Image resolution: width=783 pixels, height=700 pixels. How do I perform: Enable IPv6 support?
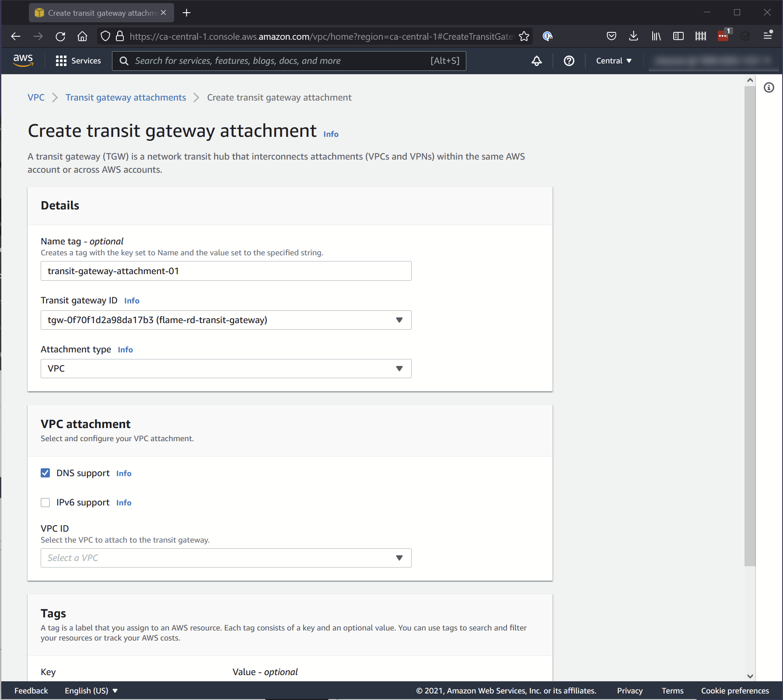[x=45, y=502]
